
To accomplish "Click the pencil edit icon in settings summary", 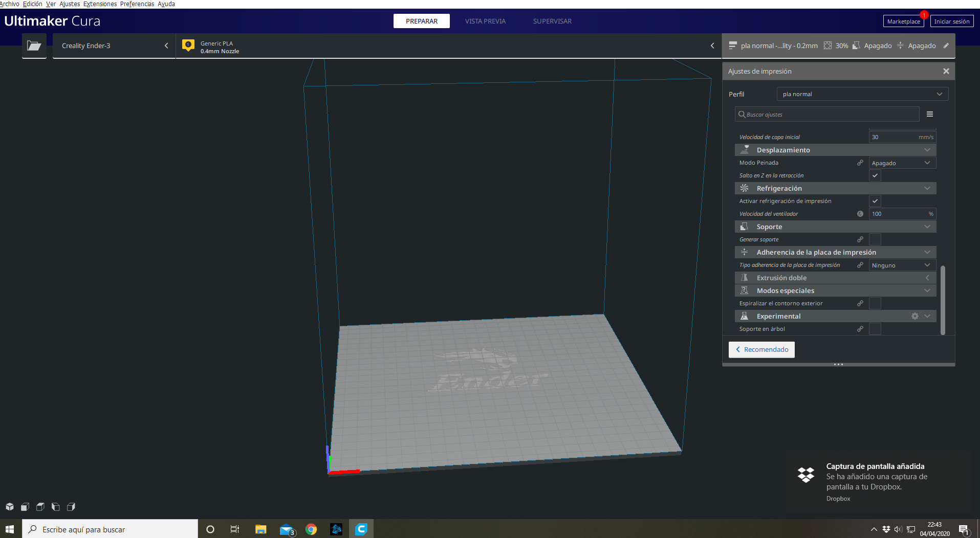I will pos(946,46).
